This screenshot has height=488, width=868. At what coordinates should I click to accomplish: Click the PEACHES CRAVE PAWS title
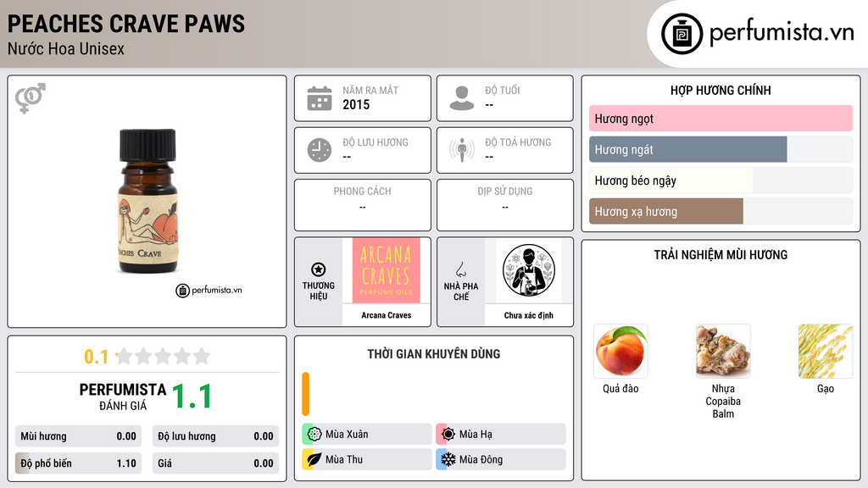click(x=126, y=24)
